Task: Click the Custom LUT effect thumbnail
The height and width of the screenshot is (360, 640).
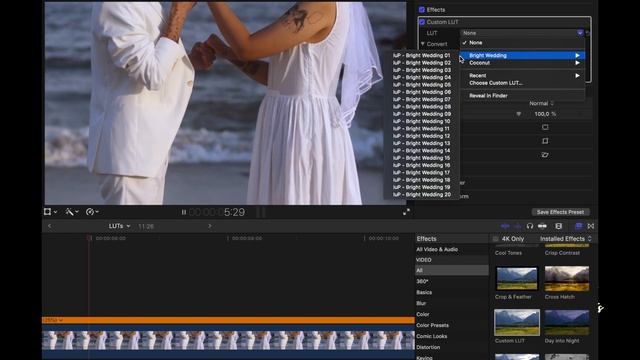Action: pyautogui.click(x=517, y=322)
